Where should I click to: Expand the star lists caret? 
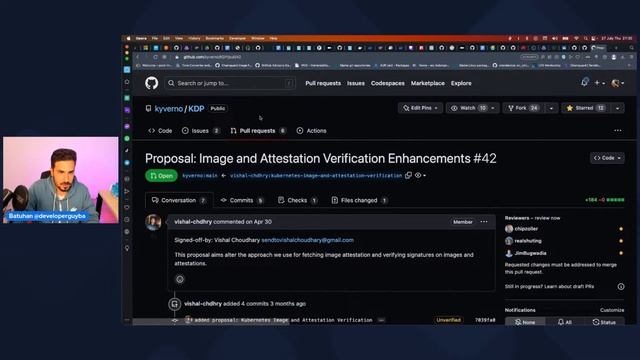(618, 108)
